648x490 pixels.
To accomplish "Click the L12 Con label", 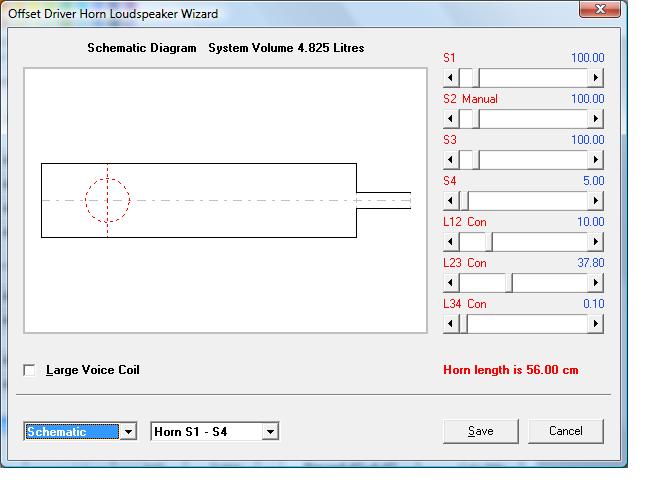I will (465, 222).
